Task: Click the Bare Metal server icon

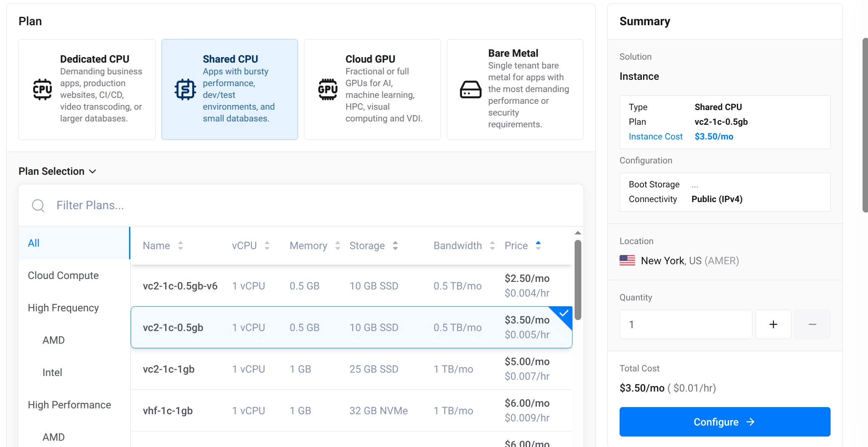Action: click(471, 89)
